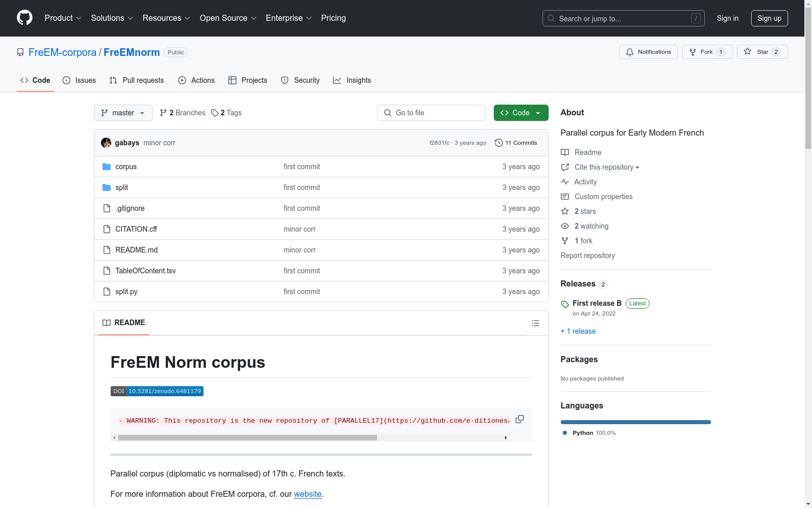Click the gabays author name

coord(127,143)
